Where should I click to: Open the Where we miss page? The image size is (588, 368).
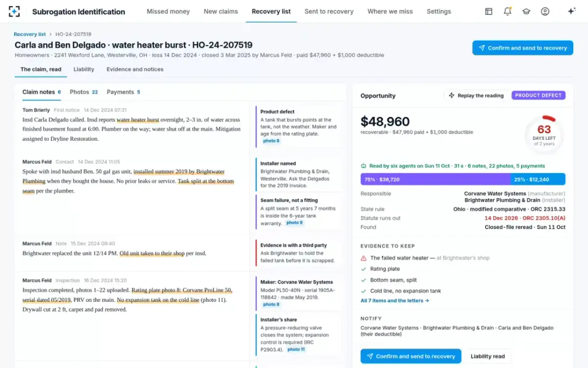(x=390, y=11)
